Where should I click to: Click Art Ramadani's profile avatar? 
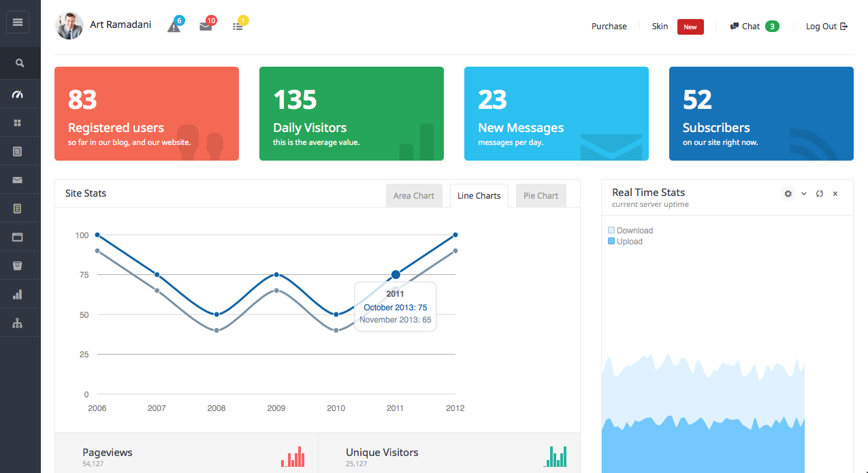pyautogui.click(x=69, y=26)
